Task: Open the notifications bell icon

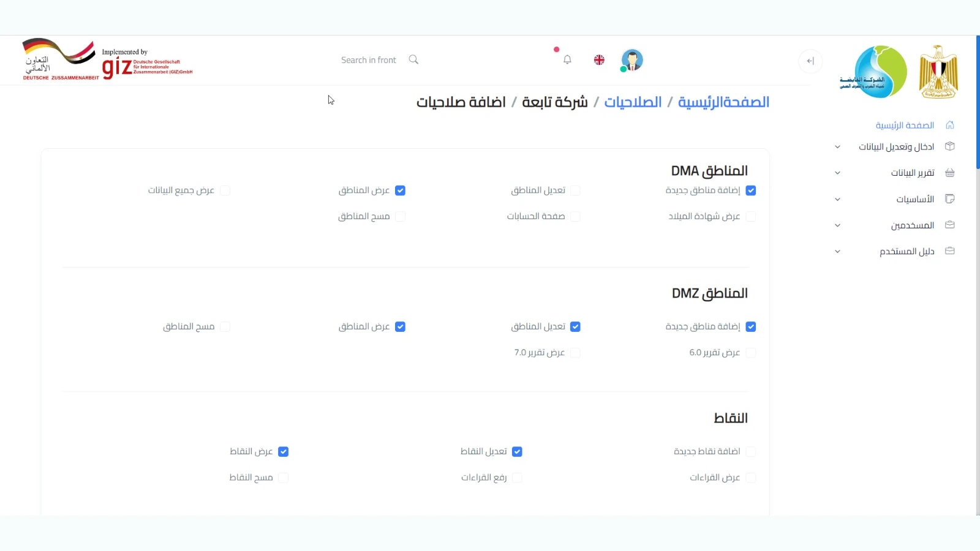Action: point(567,59)
